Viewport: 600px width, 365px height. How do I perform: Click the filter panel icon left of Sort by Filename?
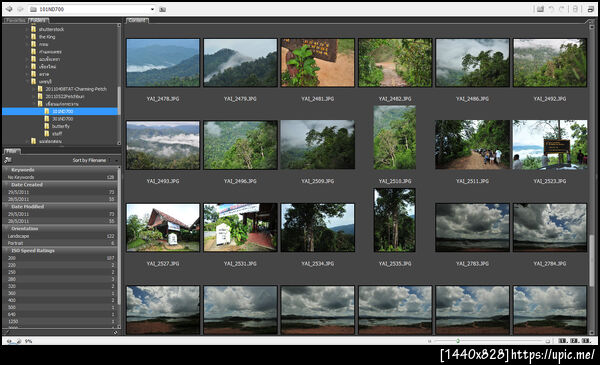click(8, 160)
